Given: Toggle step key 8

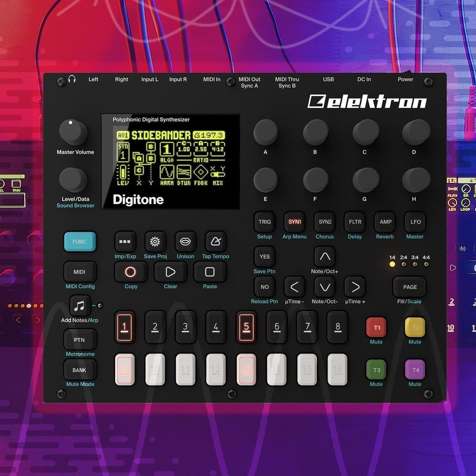Looking at the screenshot, I should [337, 327].
